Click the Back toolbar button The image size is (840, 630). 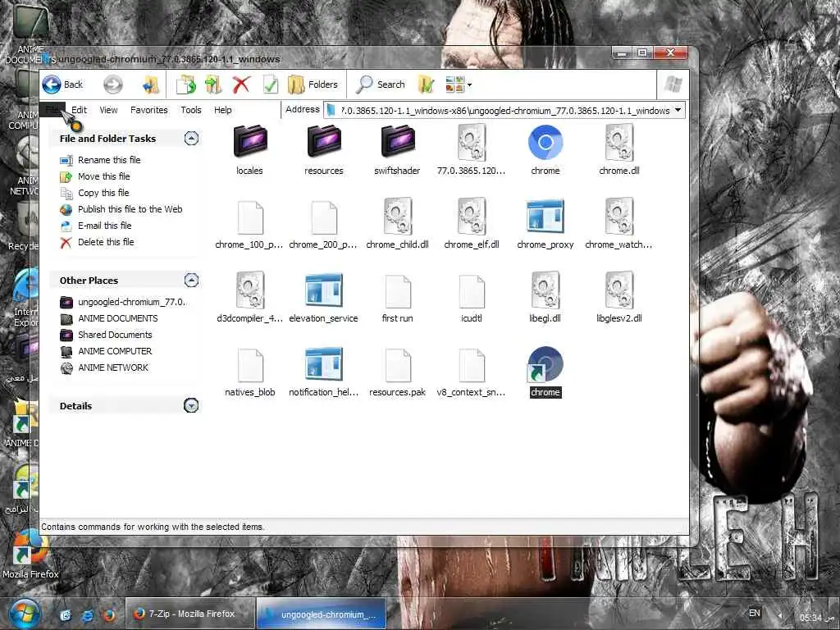pyautogui.click(x=62, y=84)
